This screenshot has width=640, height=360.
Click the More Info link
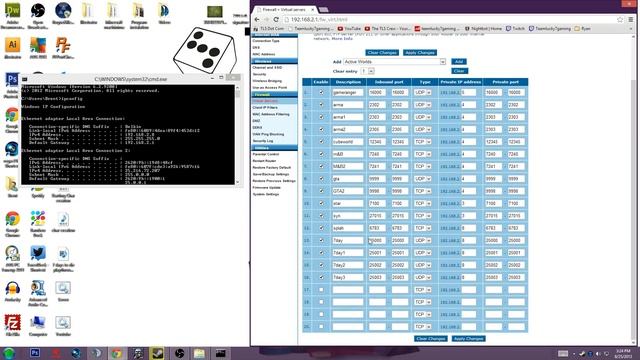click(342, 38)
